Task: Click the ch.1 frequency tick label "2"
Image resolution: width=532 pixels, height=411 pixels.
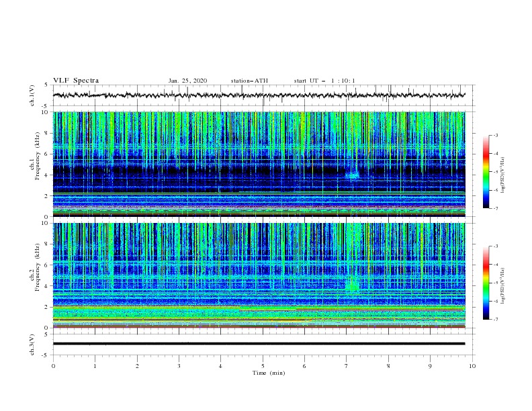Action: click(x=47, y=195)
